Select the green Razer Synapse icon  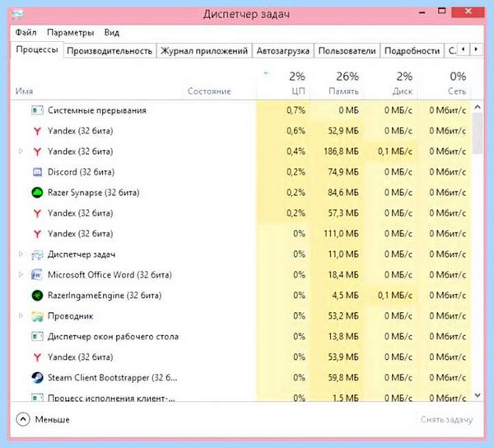(x=37, y=193)
